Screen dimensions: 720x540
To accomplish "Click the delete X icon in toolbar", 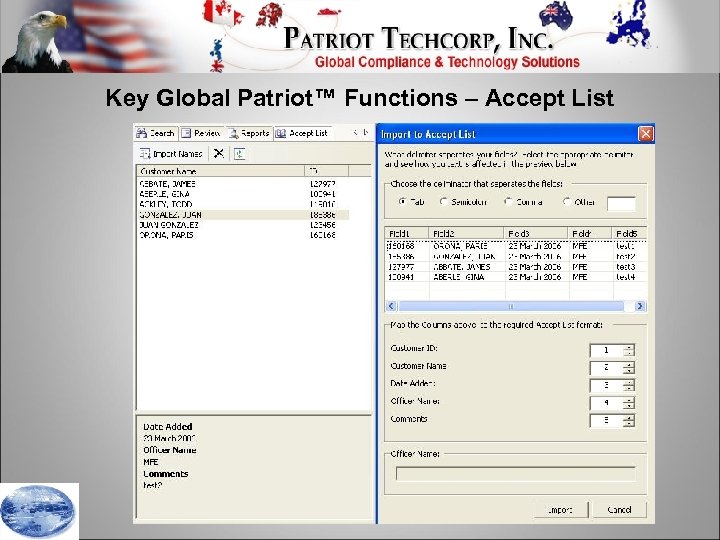I will pyautogui.click(x=219, y=153).
